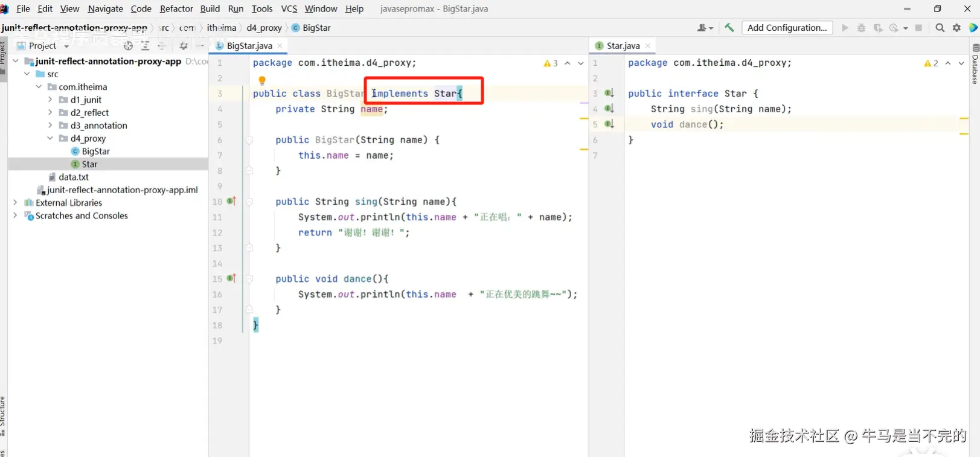Open the Navigate menu
Image resolution: width=980 pixels, height=457 pixels.
coord(105,9)
